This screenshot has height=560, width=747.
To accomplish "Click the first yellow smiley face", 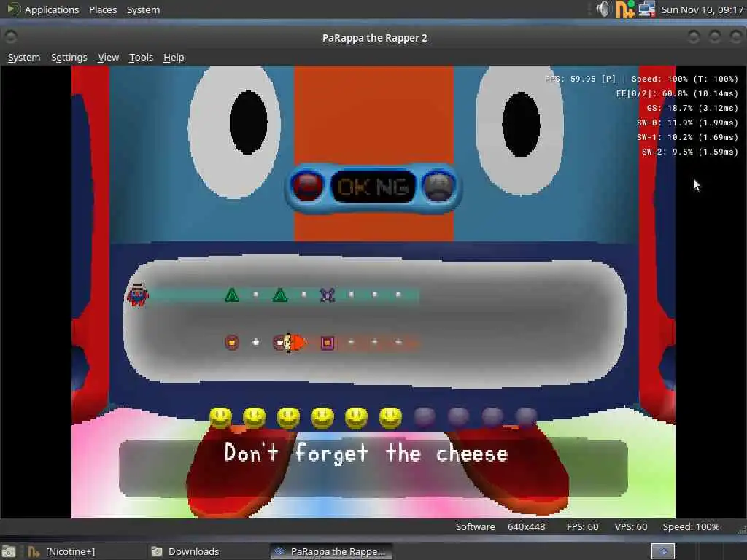I will (220, 418).
